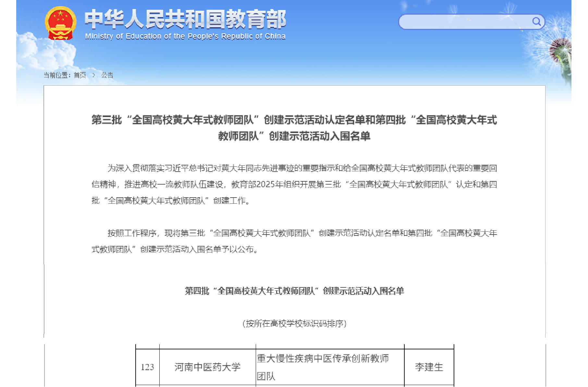Select the 河南中医药大学 table cell
This screenshot has height=387, width=588.
click(207, 367)
